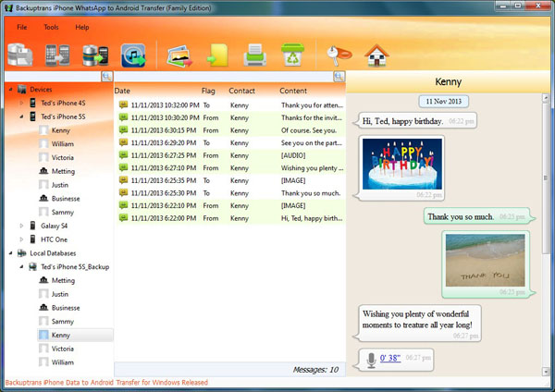Image resolution: width=555 pixels, height=392 pixels.
Task: Select the 6:22:00 PM 'Hi, Ted' message row
Action: [x=231, y=218]
